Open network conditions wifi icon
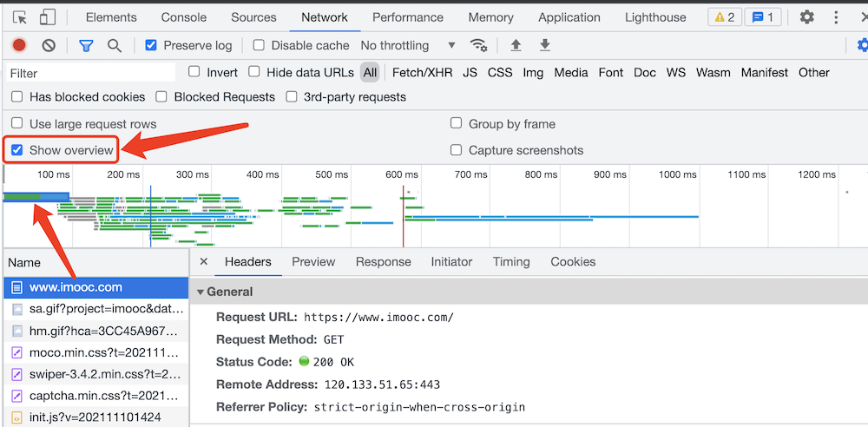Viewport: 868px width, 427px height. click(478, 45)
